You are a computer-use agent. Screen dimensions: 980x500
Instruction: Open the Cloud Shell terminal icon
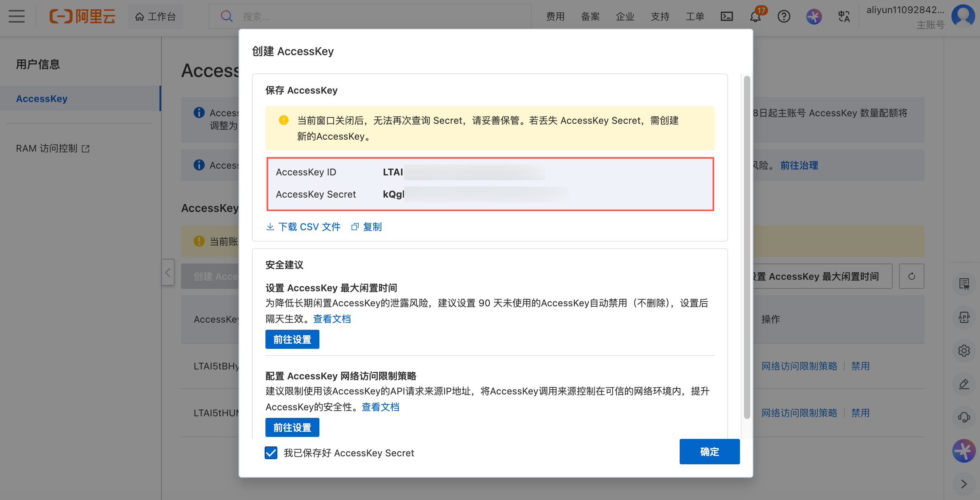[726, 16]
